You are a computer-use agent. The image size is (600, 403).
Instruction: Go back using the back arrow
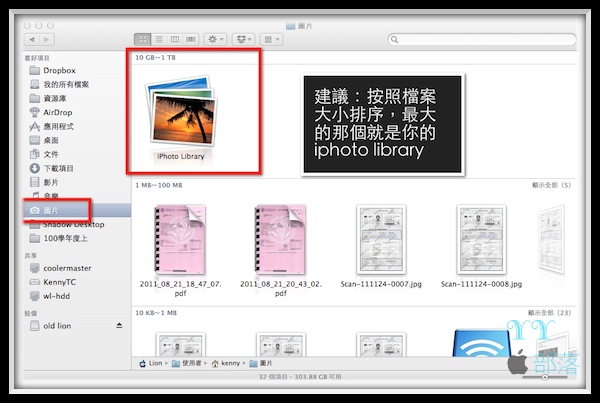pos(32,39)
